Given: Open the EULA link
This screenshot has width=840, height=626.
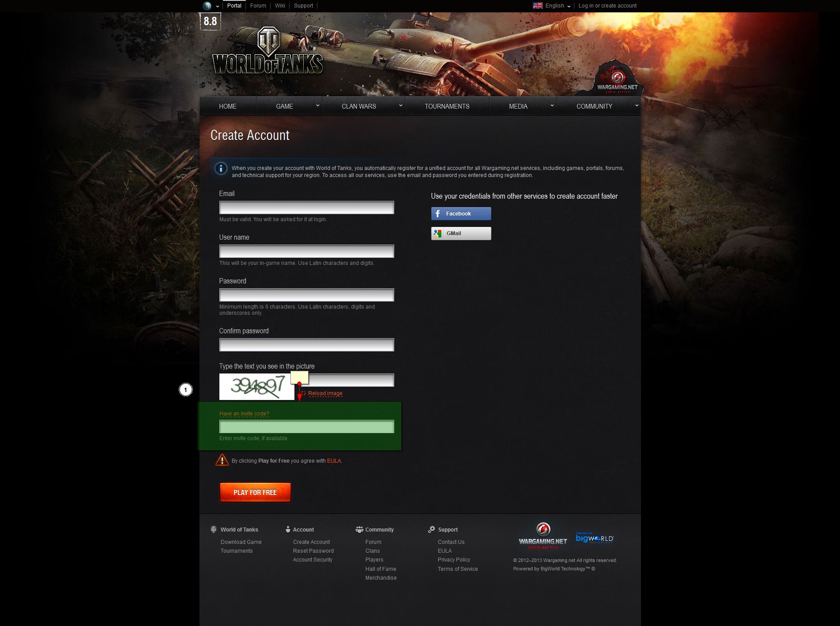Looking at the screenshot, I should pyautogui.click(x=334, y=460).
